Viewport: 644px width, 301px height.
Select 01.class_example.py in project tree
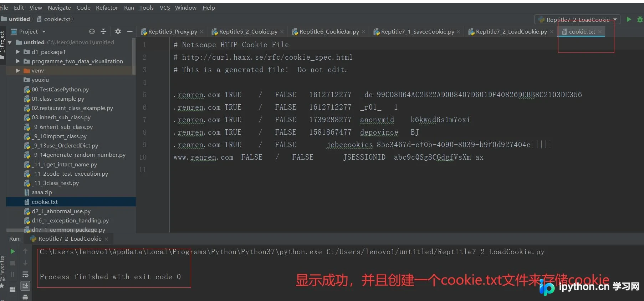coord(58,99)
